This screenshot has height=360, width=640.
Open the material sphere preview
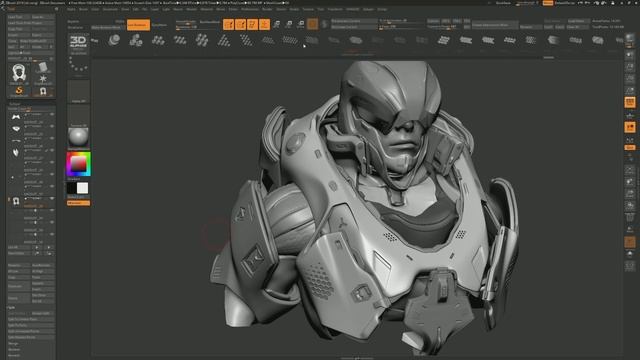(x=78, y=138)
